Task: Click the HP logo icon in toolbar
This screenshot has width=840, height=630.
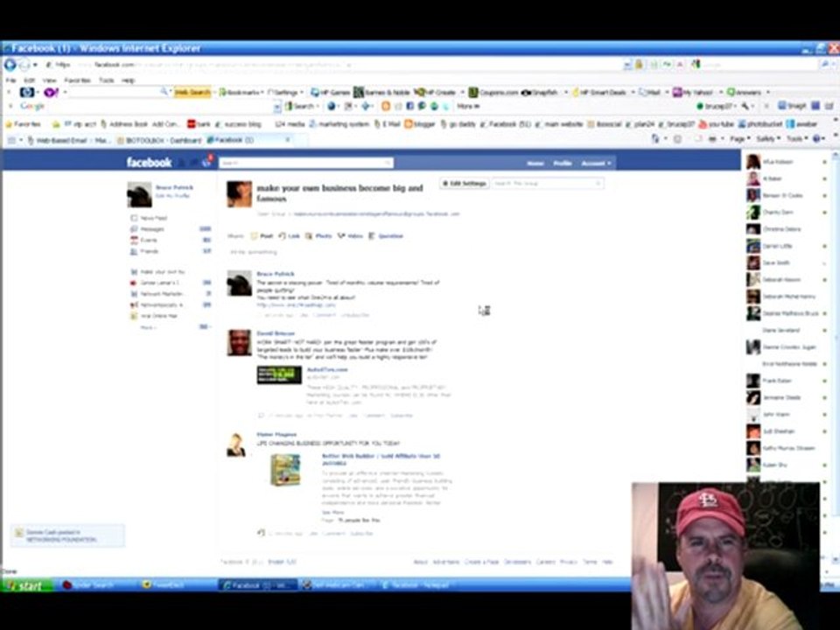Action: point(27,92)
